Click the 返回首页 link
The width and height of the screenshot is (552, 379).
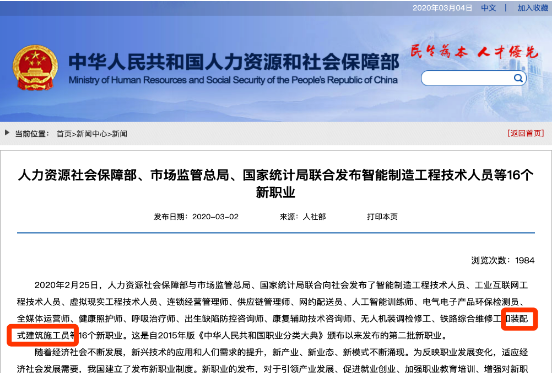(526, 133)
